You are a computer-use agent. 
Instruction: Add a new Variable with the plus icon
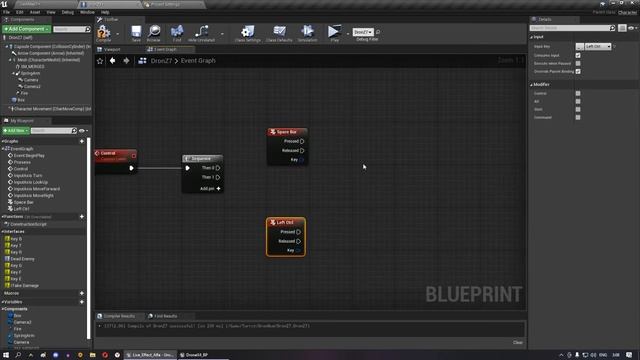[x=82, y=302]
